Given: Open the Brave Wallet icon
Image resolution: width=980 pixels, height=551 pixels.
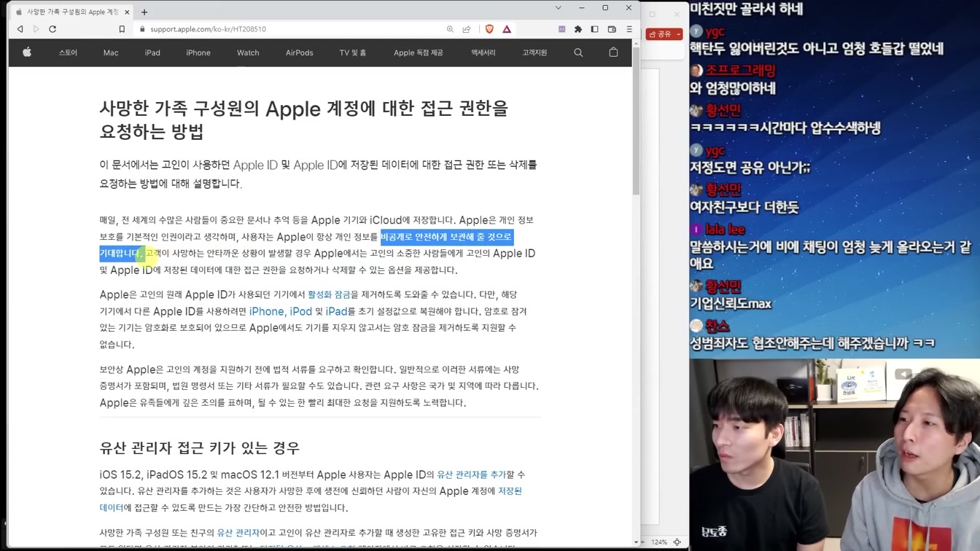Looking at the screenshot, I should click(x=612, y=29).
